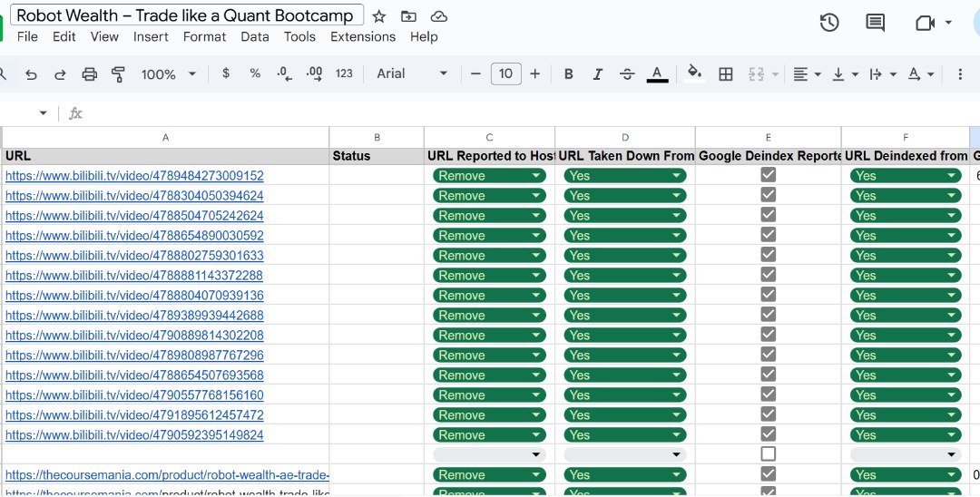Open the Insert menu
Screen dimensions: 980x497
click(x=151, y=37)
